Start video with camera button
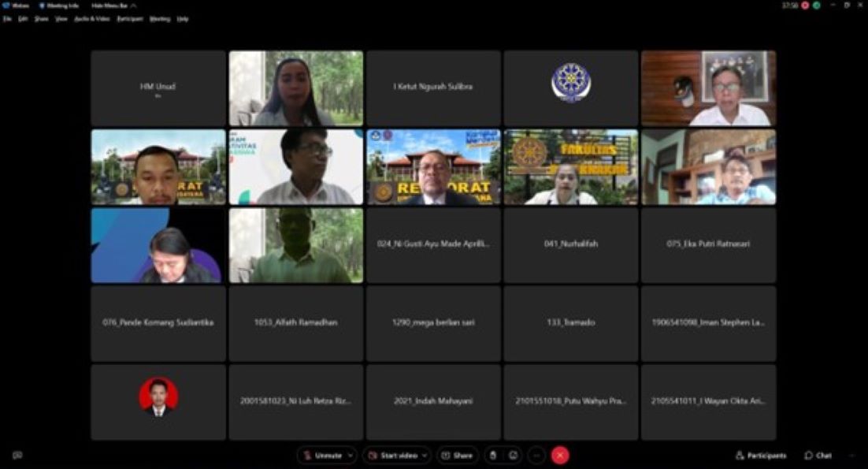Viewport: 868px width, 469px height. tap(393, 456)
